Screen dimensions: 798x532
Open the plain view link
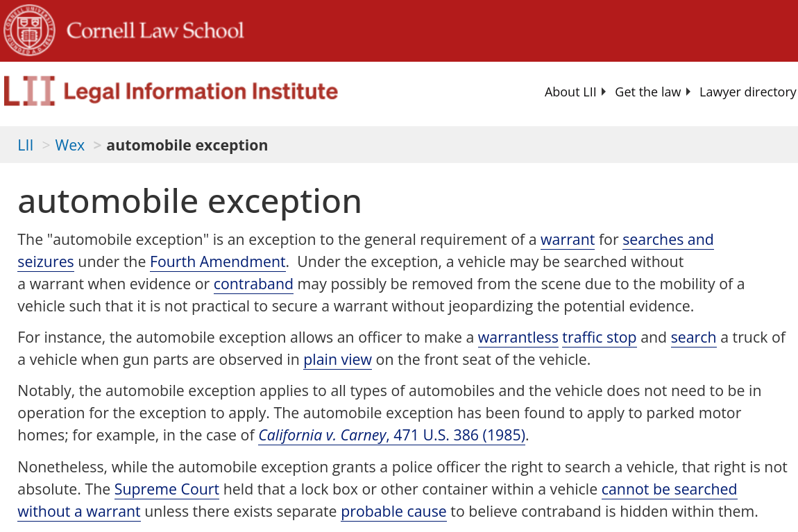coord(337,359)
